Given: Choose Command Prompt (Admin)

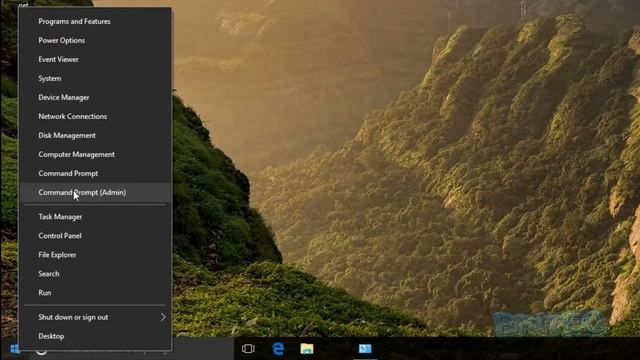Looking at the screenshot, I should click(x=95, y=192).
